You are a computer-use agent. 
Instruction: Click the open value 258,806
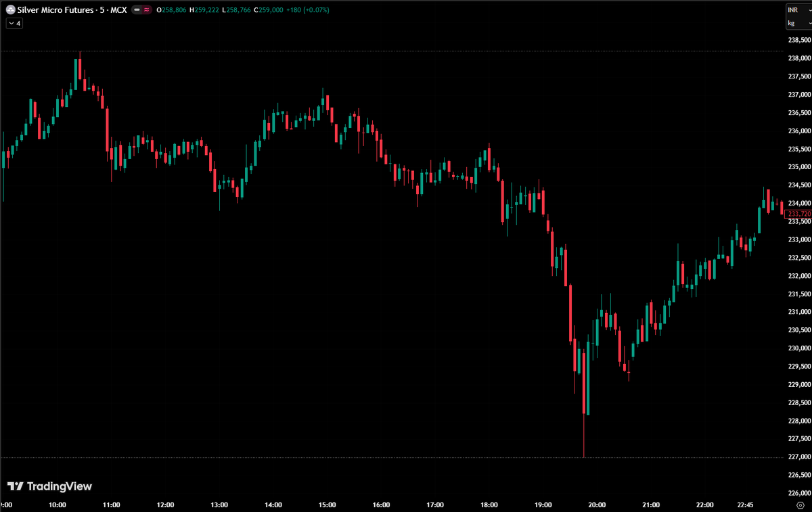[171, 9]
